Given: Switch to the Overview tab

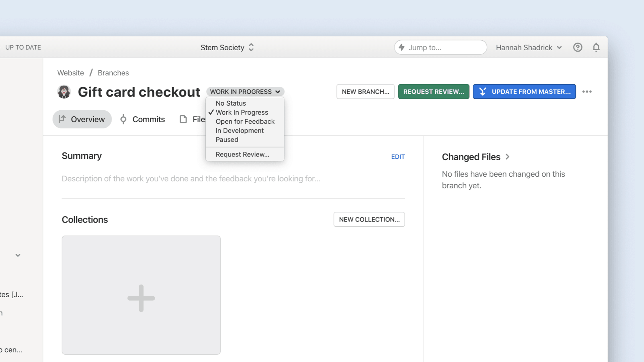Looking at the screenshot, I should 82,119.
